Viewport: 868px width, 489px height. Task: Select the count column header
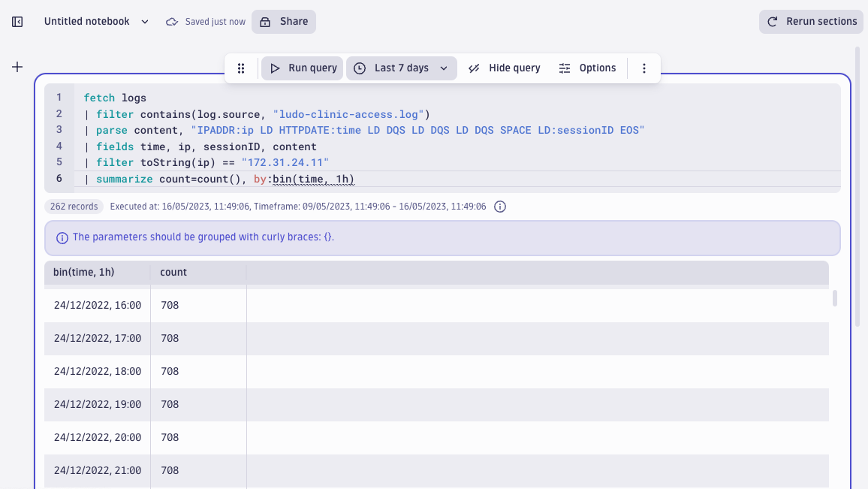coord(173,272)
